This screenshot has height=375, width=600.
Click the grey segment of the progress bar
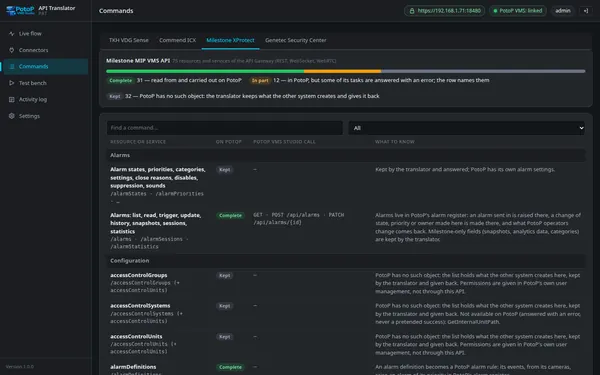[483, 71]
